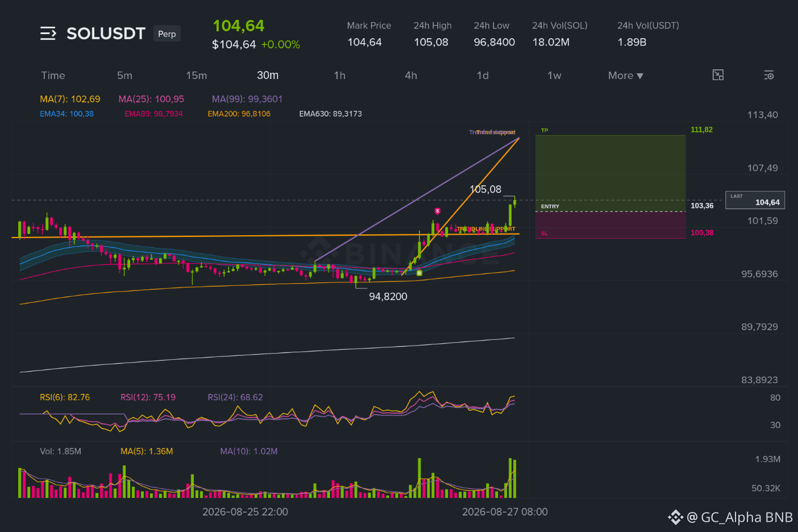Click the EMA34: 100,38 label
Viewport: 798px width, 532px height.
point(66,114)
